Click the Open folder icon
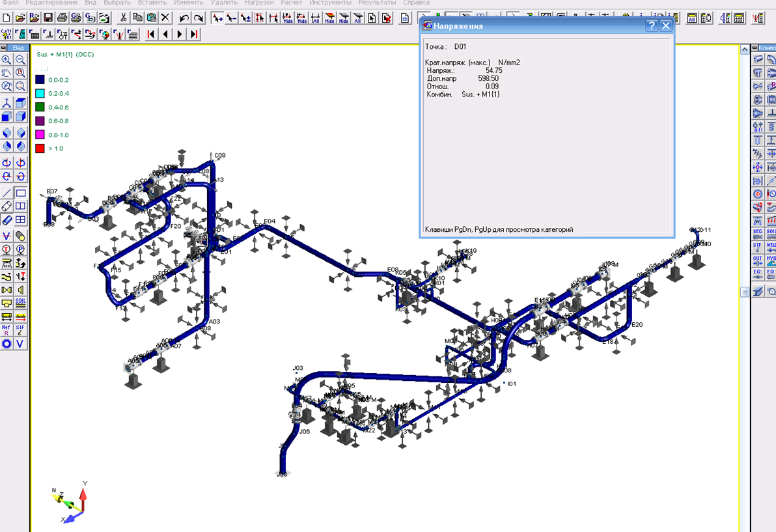 pyautogui.click(x=20, y=18)
